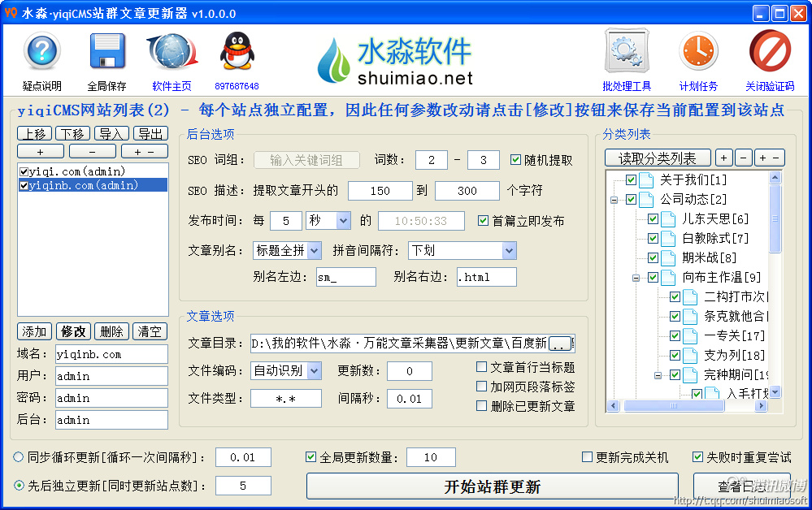Click the 关闭验证码 prohibition icon
Screen dimensions: 812x510
[770, 50]
